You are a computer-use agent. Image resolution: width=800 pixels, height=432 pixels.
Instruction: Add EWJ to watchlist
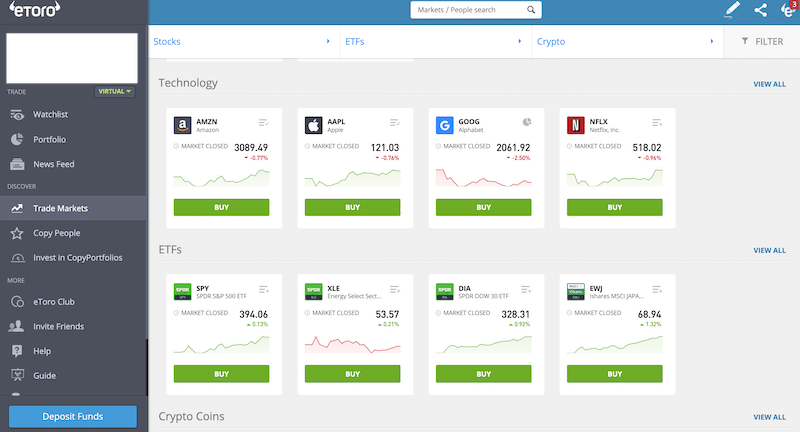[657, 289]
